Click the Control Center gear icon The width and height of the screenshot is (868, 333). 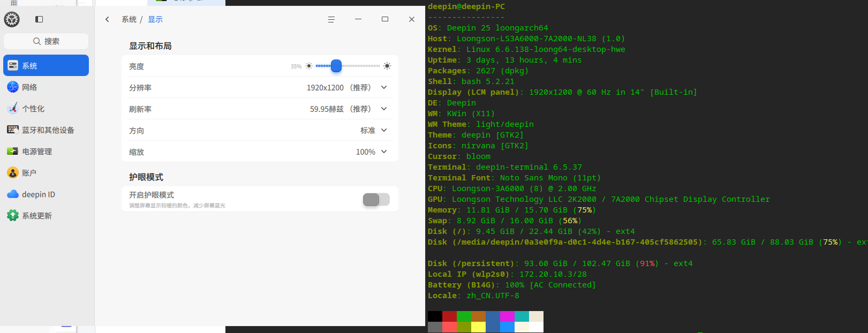12,19
